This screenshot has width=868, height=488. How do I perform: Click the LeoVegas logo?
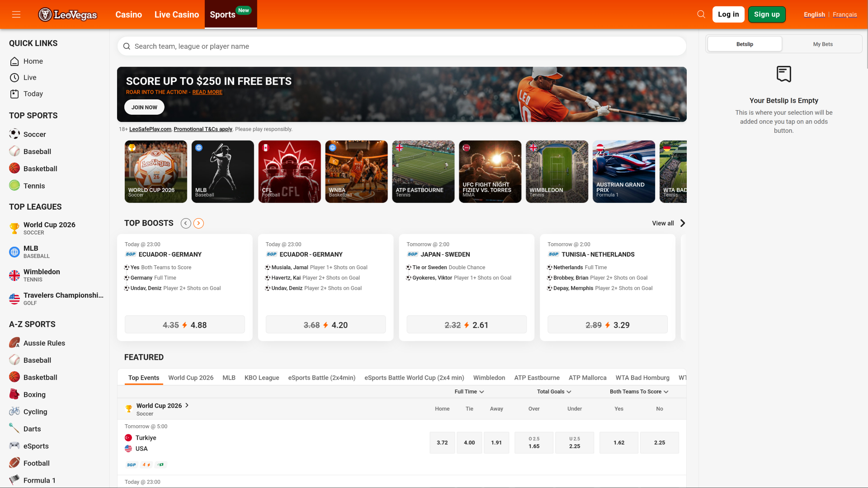[68, 14]
